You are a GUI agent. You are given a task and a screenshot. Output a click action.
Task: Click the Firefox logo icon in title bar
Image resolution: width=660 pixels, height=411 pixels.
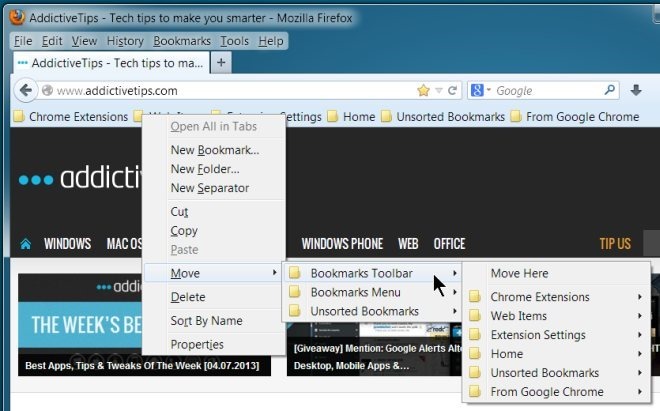(17, 17)
